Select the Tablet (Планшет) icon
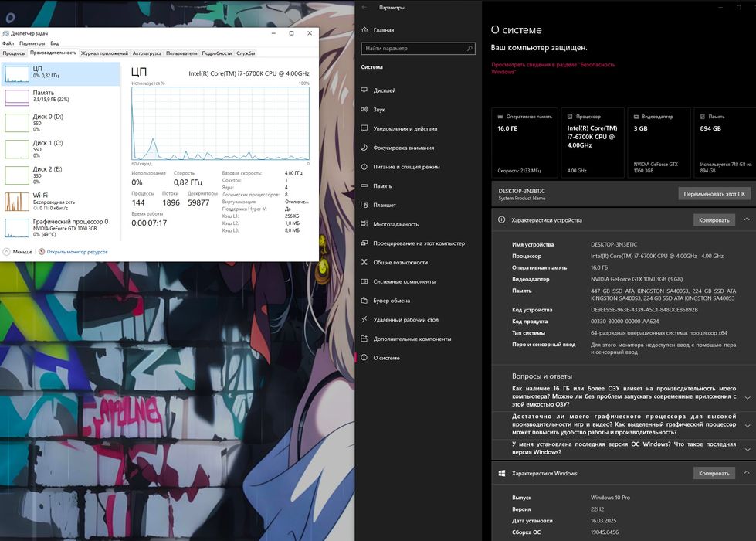Viewport: 756px width, 541px height. tap(364, 205)
